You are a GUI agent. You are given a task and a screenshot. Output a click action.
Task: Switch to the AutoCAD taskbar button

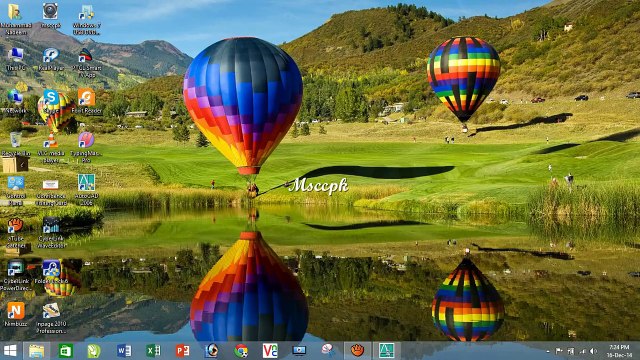(x=386, y=351)
